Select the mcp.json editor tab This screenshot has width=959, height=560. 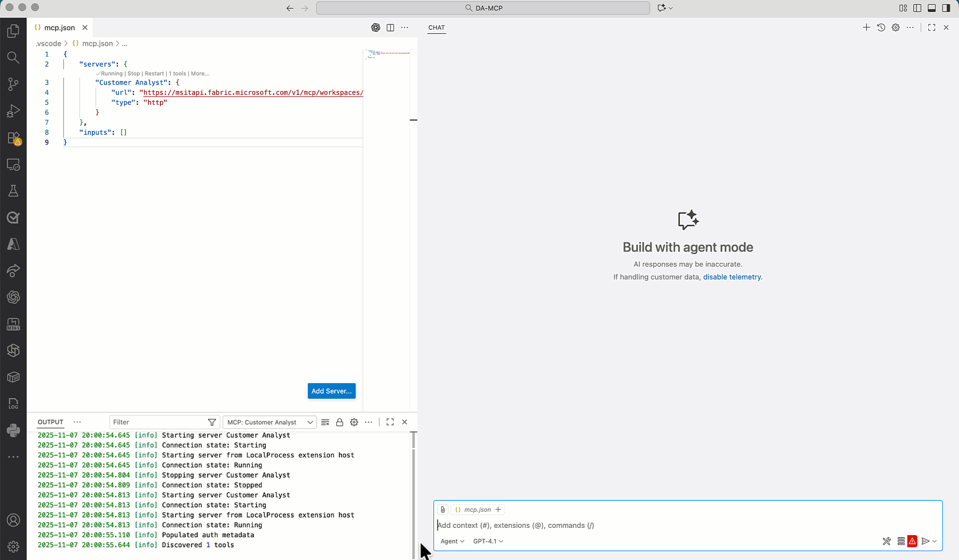(x=59, y=27)
